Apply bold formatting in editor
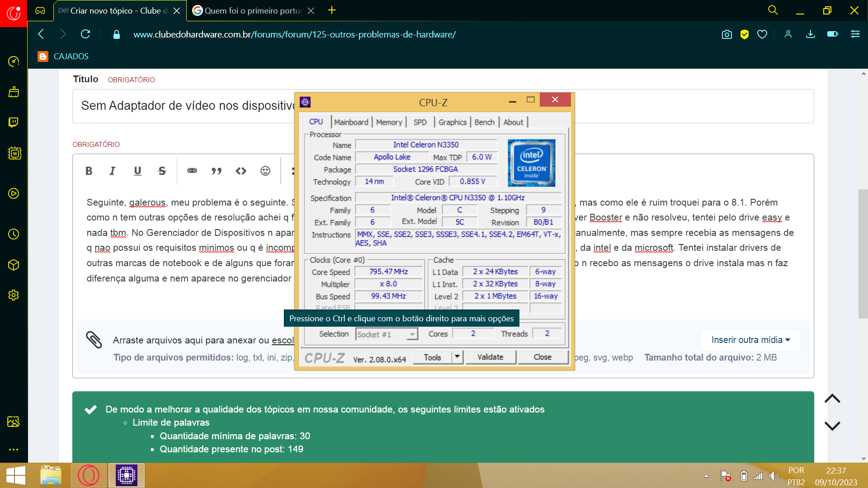The height and width of the screenshot is (488, 868). click(89, 171)
